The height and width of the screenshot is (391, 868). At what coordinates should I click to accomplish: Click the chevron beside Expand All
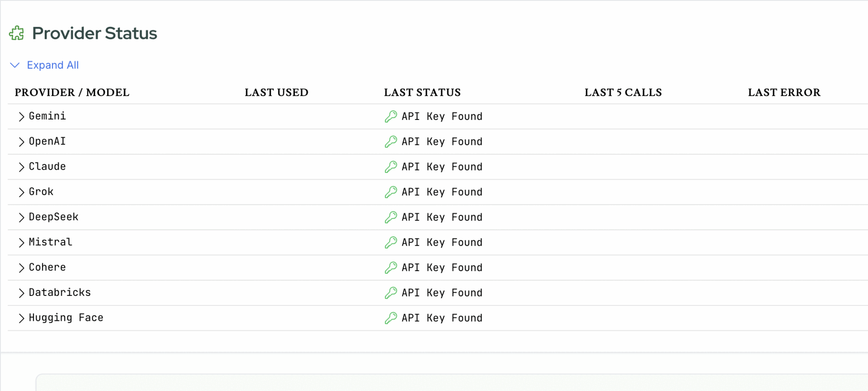tap(15, 65)
